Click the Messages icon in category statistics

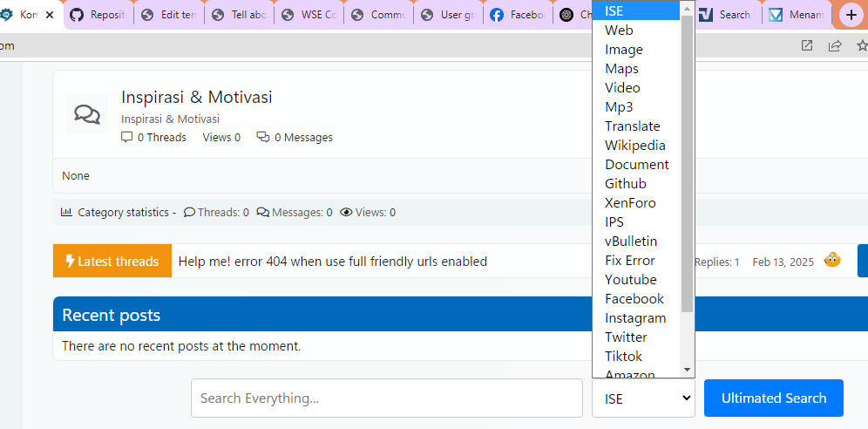coord(263,212)
